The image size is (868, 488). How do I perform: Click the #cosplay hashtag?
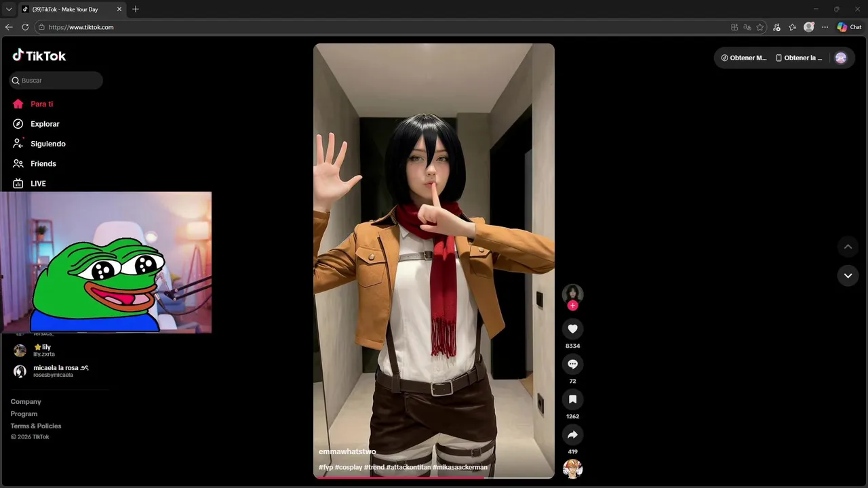coord(349,467)
